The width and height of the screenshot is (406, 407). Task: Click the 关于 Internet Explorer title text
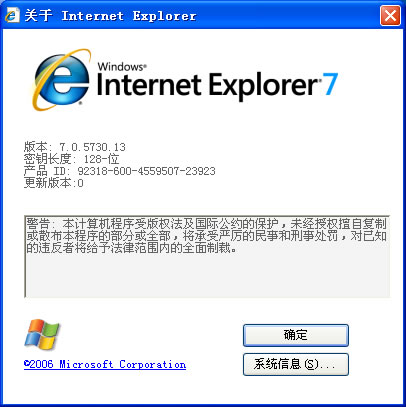[110, 16]
